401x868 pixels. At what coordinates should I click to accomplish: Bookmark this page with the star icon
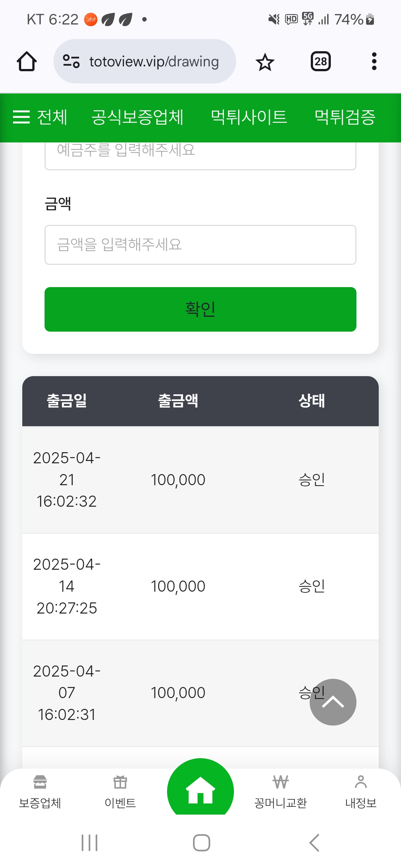tap(265, 62)
